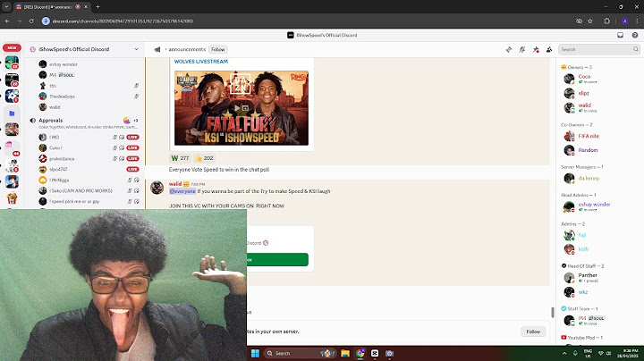Open da.kenny member entry
Viewport: 644px width, 361px height.
[589, 178]
